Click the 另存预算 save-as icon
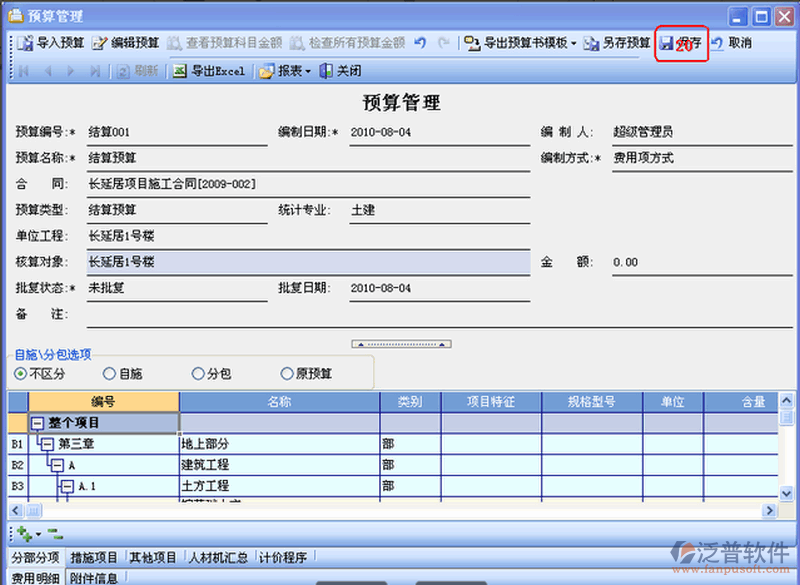Viewport: 800px width, 585px height. coord(591,43)
